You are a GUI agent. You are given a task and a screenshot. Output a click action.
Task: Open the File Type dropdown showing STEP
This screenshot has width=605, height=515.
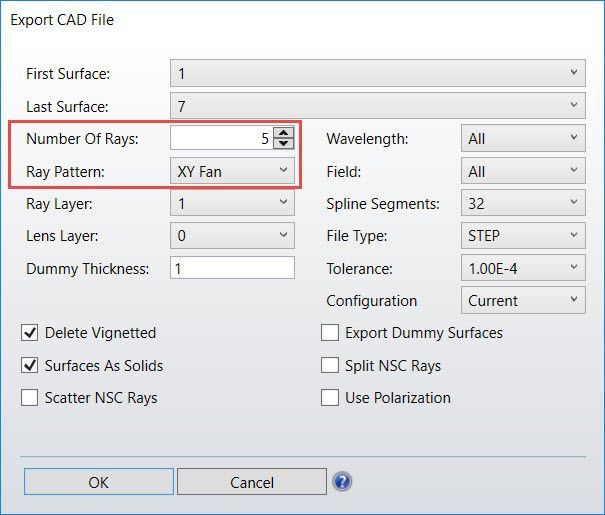(x=523, y=235)
